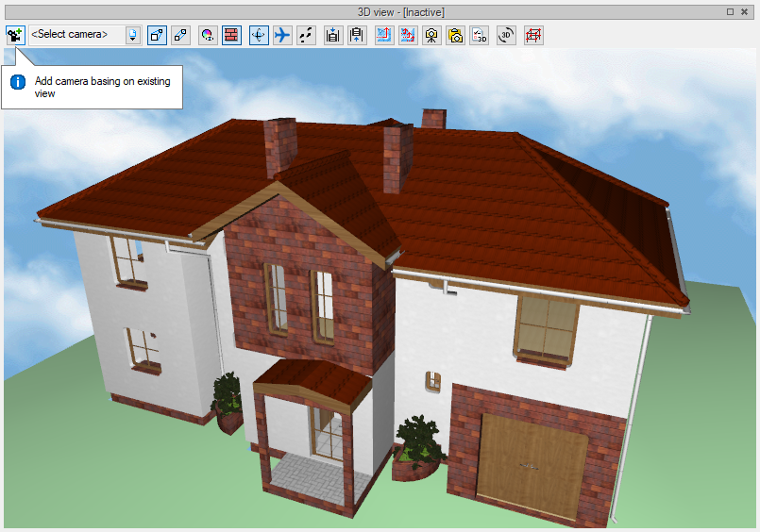
Task: Click the red wireframe grid icon
Action: (x=533, y=35)
